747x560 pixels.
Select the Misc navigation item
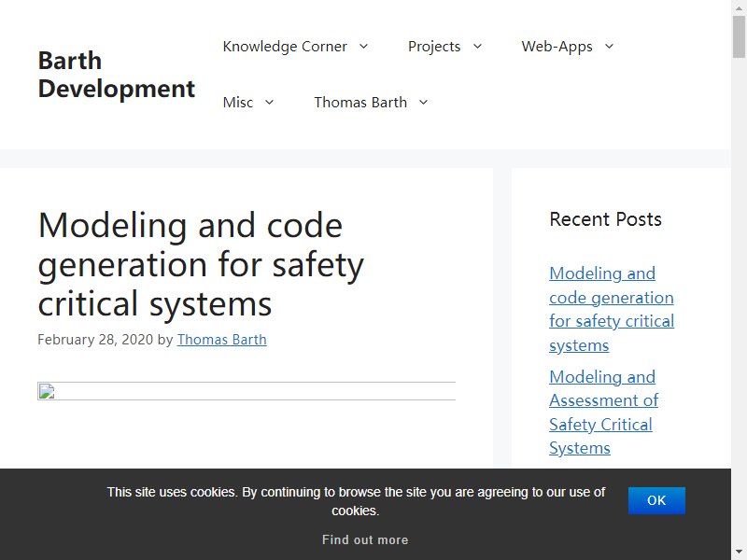tap(238, 102)
